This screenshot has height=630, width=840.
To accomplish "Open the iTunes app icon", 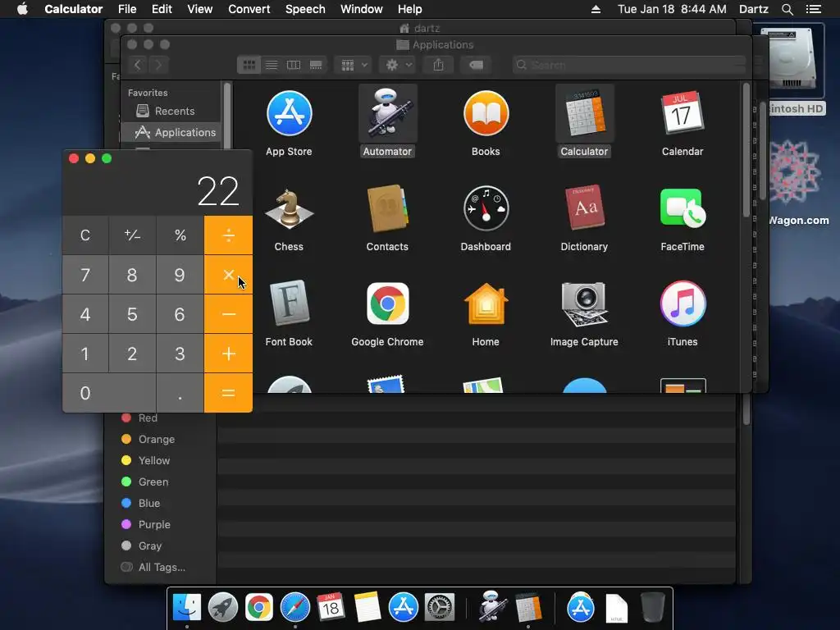I will 682,304.
